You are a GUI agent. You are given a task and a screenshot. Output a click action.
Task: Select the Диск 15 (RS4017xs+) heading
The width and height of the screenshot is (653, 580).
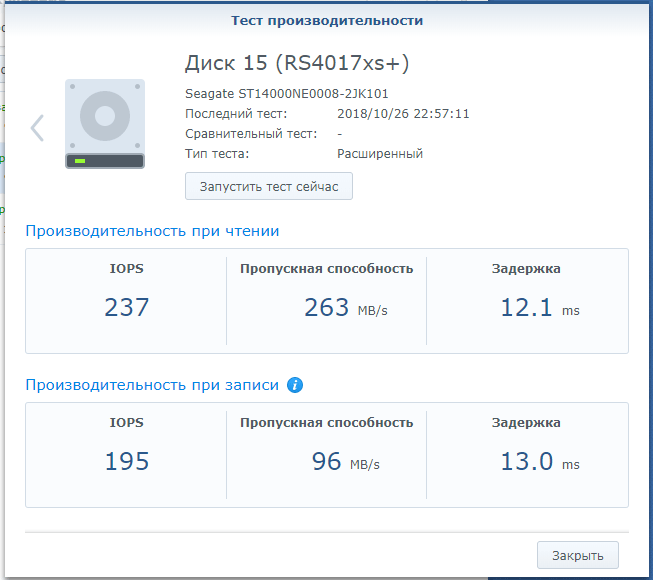click(x=297, y=64)
